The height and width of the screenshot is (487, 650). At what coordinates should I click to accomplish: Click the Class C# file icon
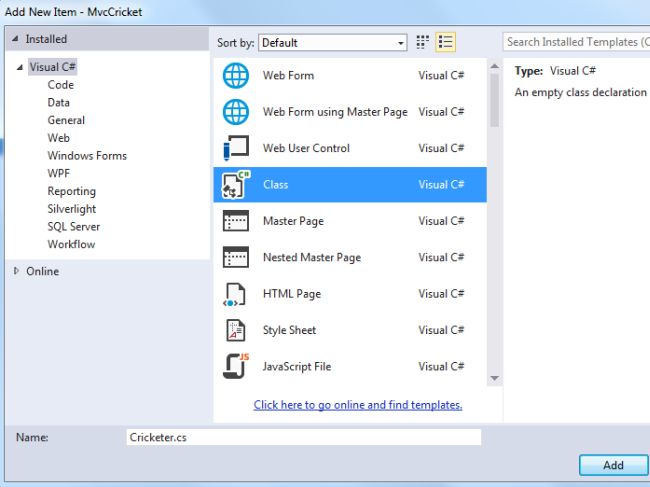(x=236, y=184)
